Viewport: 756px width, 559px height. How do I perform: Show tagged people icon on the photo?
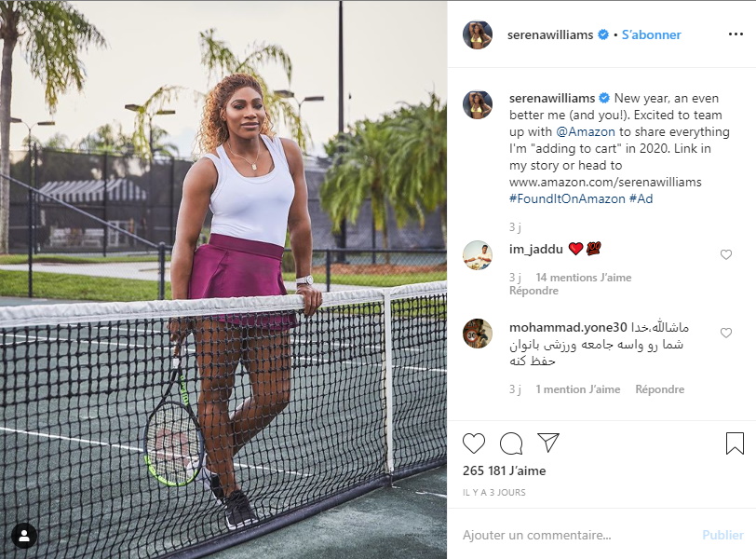click(24, 536)
